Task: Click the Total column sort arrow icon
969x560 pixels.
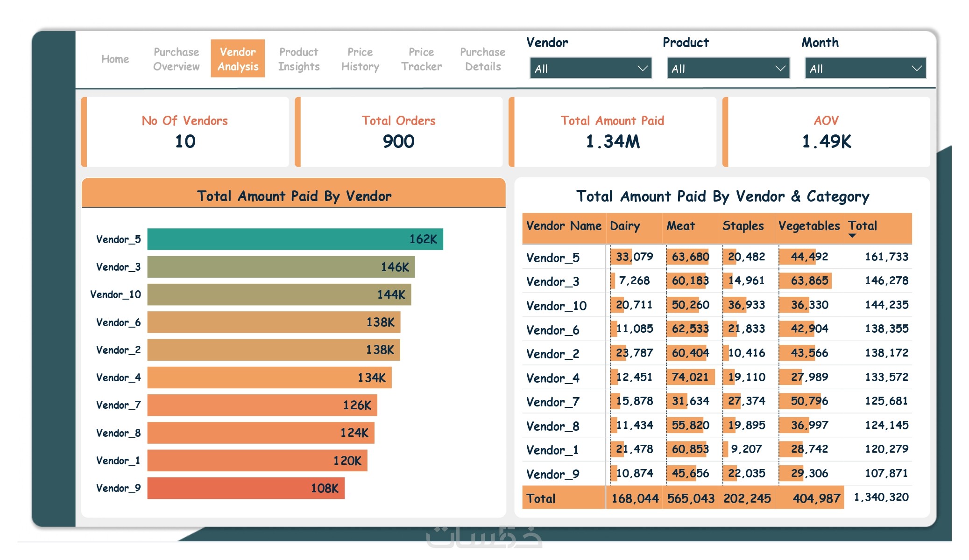Action: click(x=852, y=236)
